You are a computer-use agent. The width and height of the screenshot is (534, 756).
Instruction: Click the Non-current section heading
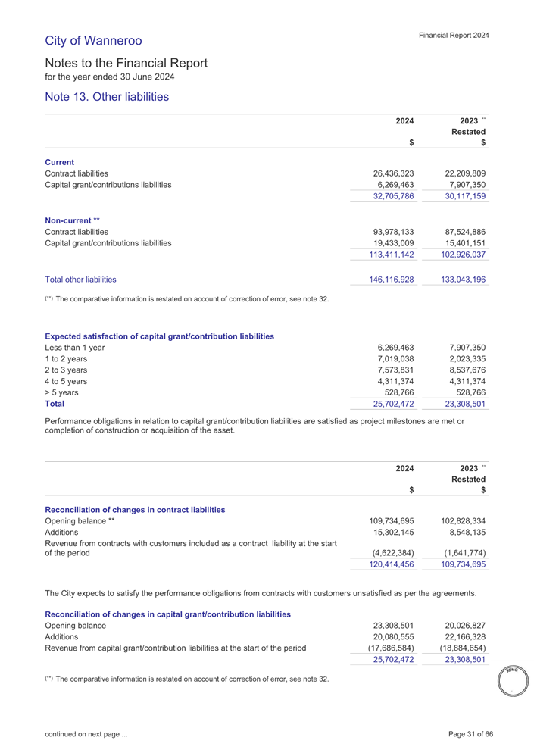(73, 221)
